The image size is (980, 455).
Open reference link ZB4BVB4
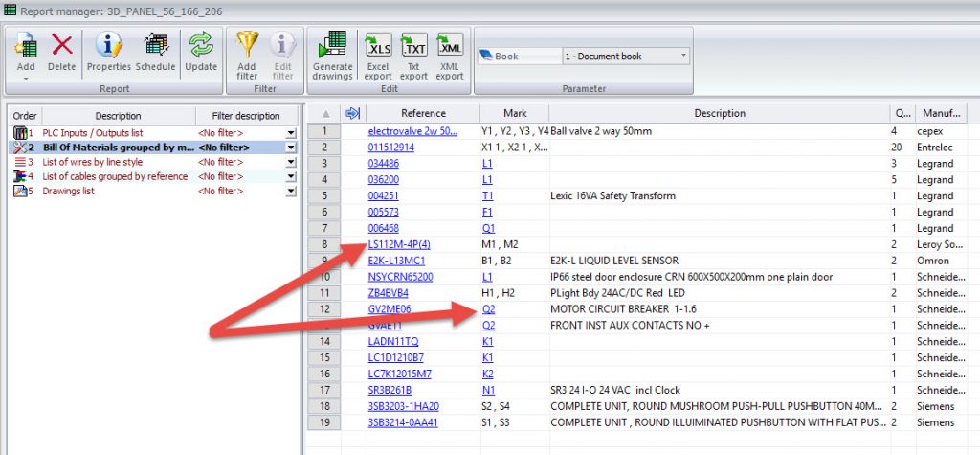[389, 293]
